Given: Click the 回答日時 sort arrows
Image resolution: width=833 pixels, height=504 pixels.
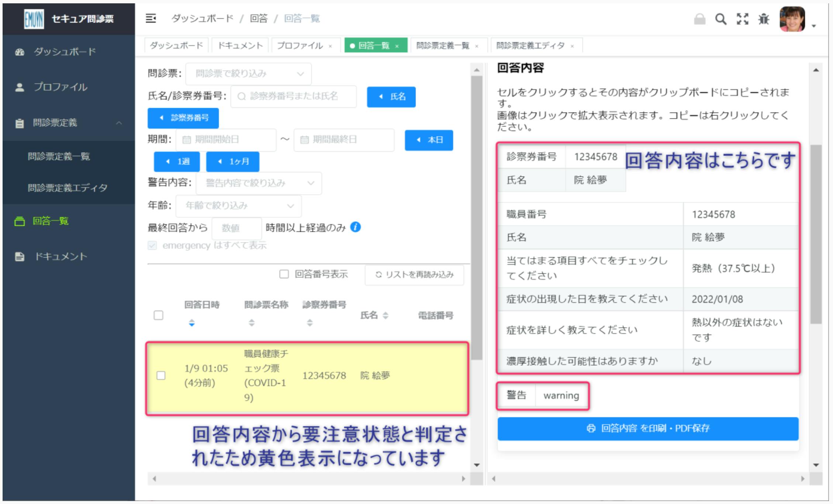Looking at the screenshot, I should 191,323.
